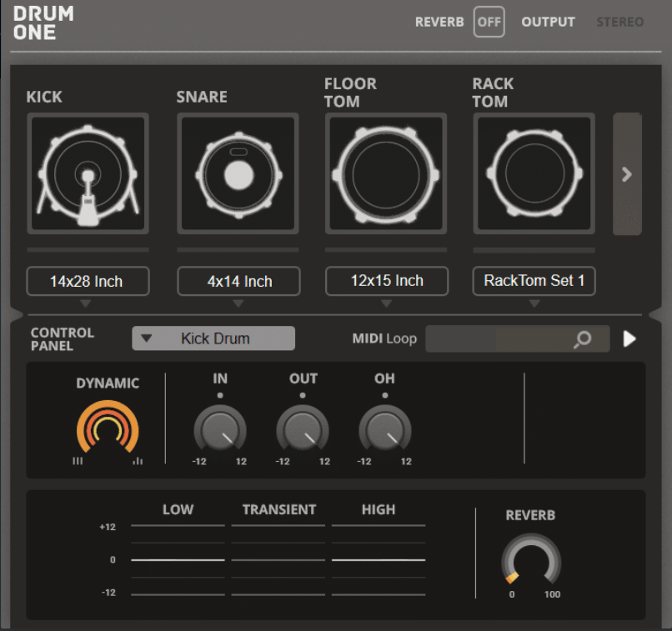Open the RackTom Set 1 selector
Viewport: 672px width, 631px height.
(534, 281)
